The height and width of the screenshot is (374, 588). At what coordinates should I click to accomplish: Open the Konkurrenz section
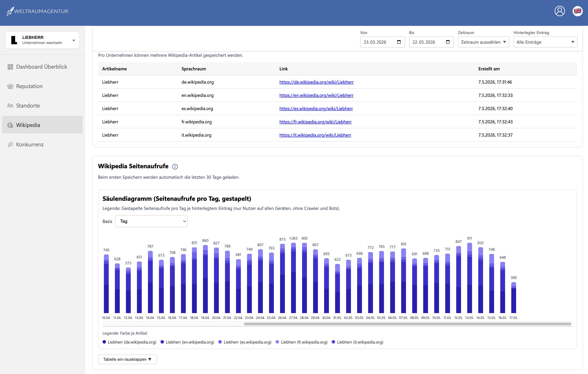click(x=42, y=145)
